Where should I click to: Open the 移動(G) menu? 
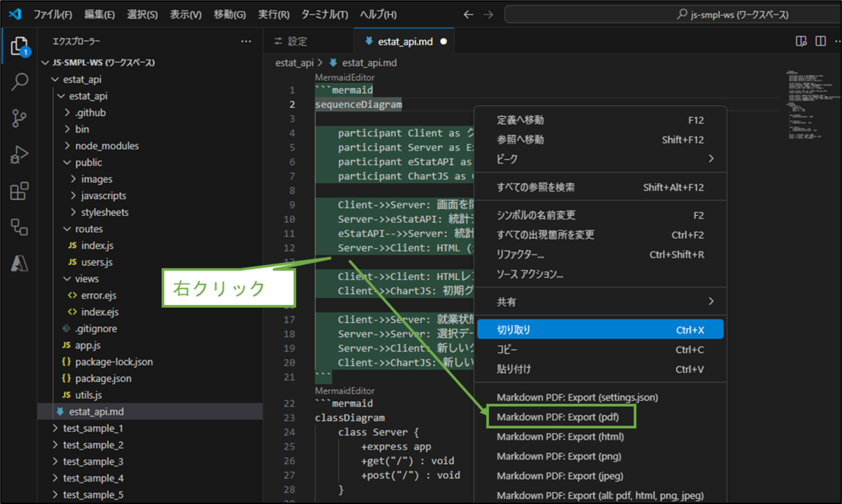tap(229, 14)
